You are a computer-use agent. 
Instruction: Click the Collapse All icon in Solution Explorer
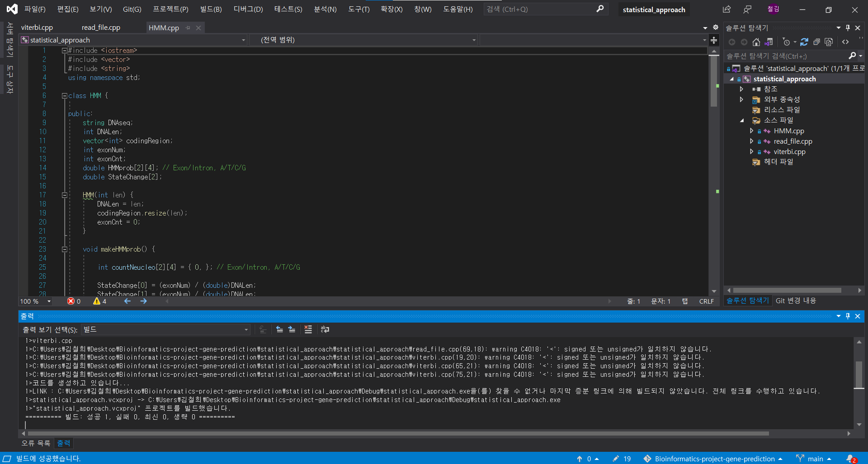click(817, 42)
